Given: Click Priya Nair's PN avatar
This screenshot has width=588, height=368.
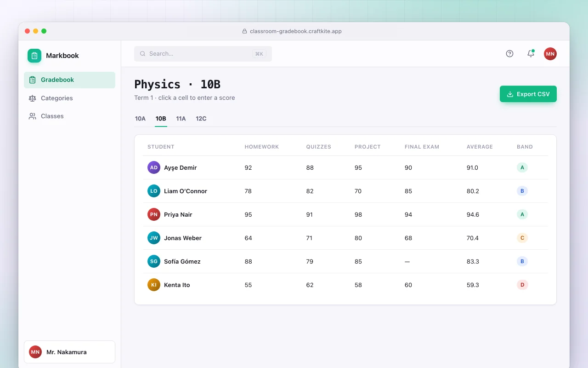Looking at the screenshot, I should (x=154, y=214).
